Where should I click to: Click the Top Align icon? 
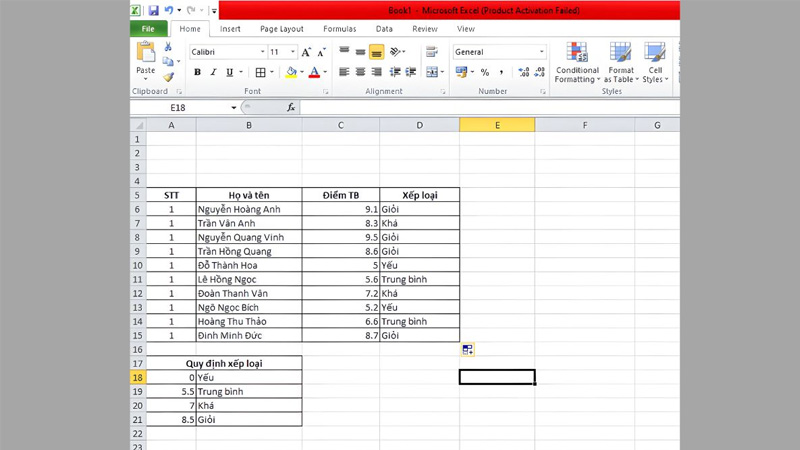[x=344, y=52]
